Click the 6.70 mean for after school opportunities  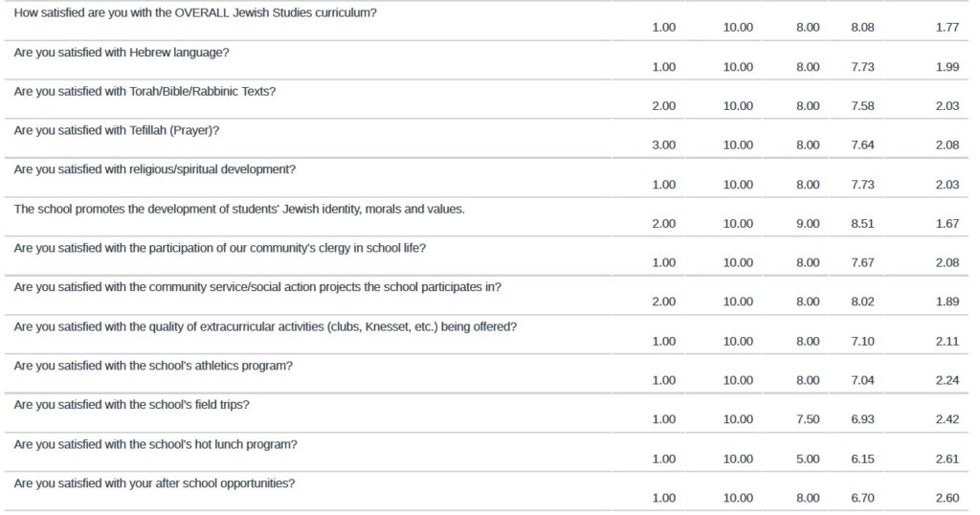tap(862, 498)
